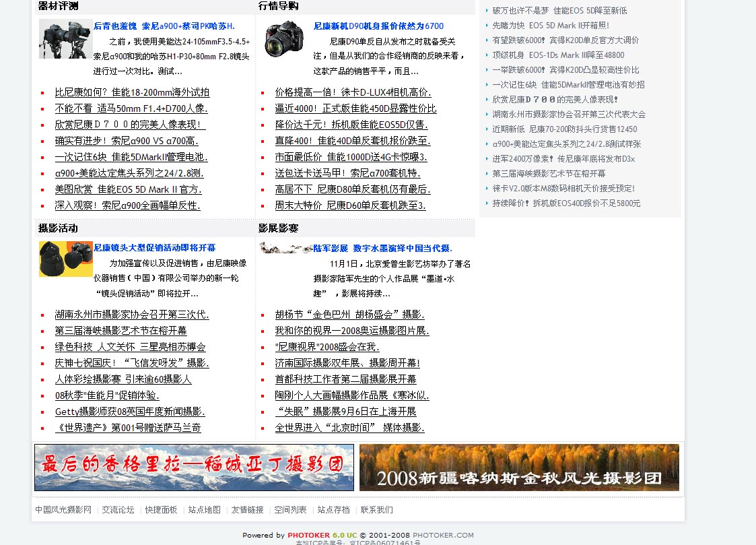
Task: Open sidebar link 进军2400万像素 传尼康年底将发布D3x
Action: pos(563,159)
